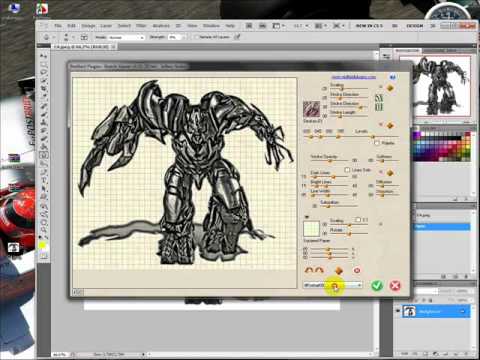Click the red circle reset icon
This screenshot has height=360, width=480.
[x=357, y=270]
